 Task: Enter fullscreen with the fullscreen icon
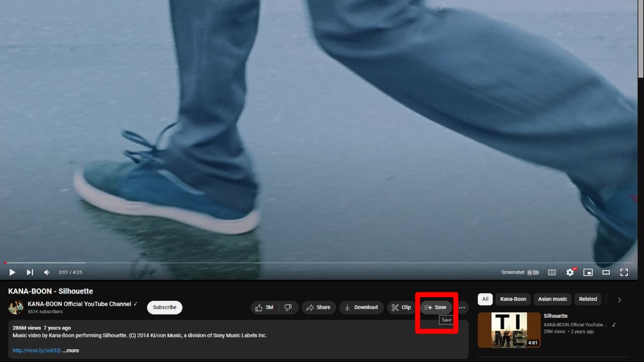(624, 272)
